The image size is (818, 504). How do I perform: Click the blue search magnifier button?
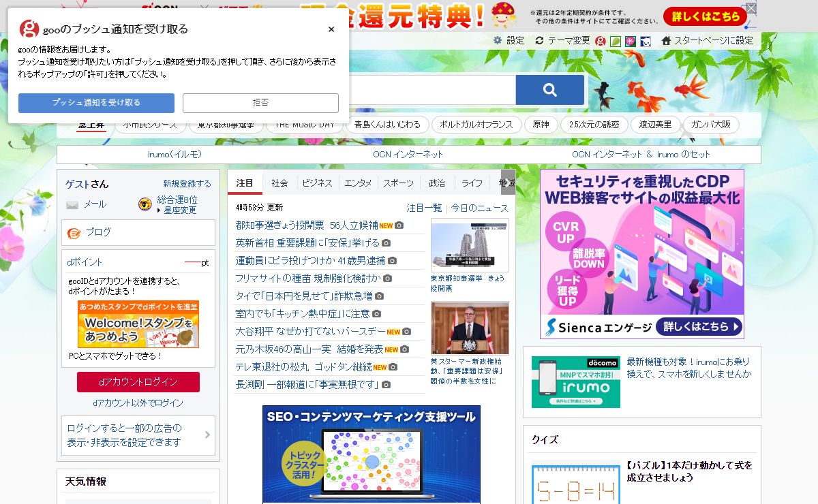pyautogui.click(x=550, y=90)
